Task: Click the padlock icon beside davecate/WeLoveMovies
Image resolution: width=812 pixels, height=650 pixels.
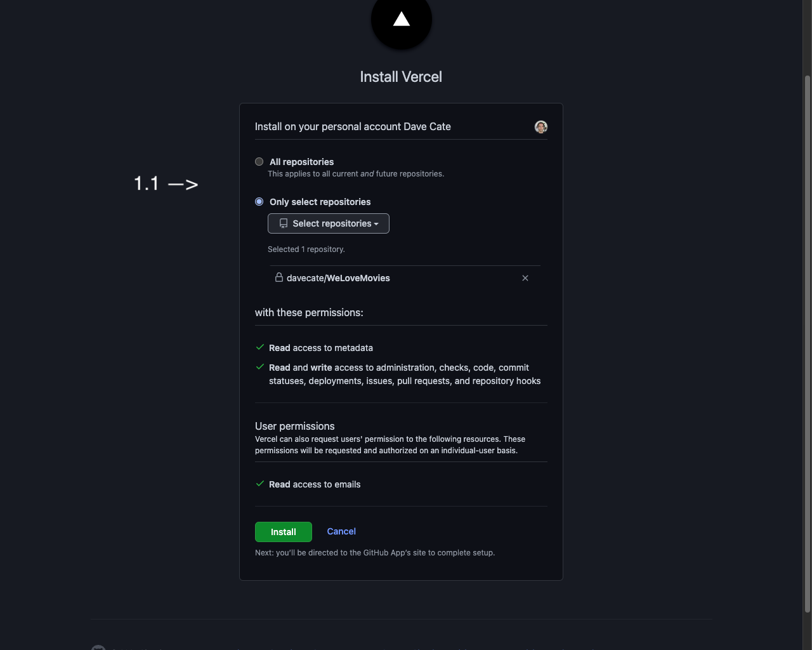Action: [x=278, y=277]
